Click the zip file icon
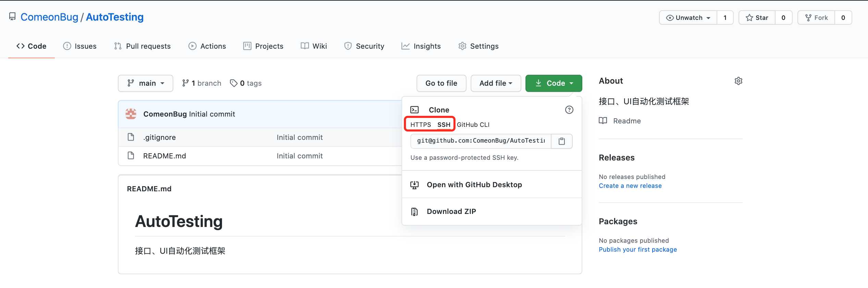This screenshot has width=868, height=288. tap(414, 212)
